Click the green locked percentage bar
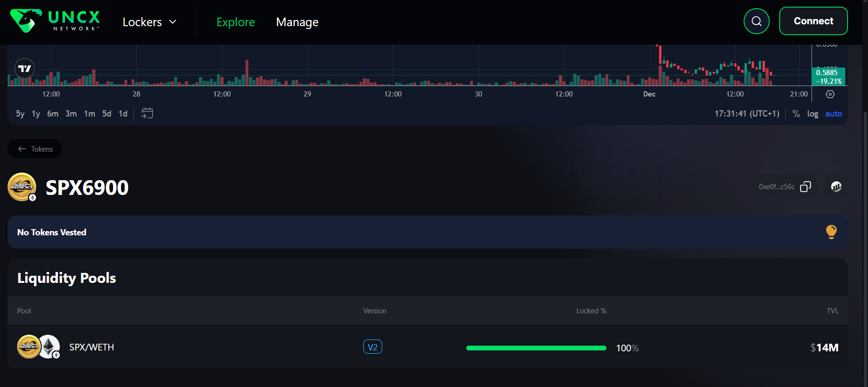 click(536, 348)
